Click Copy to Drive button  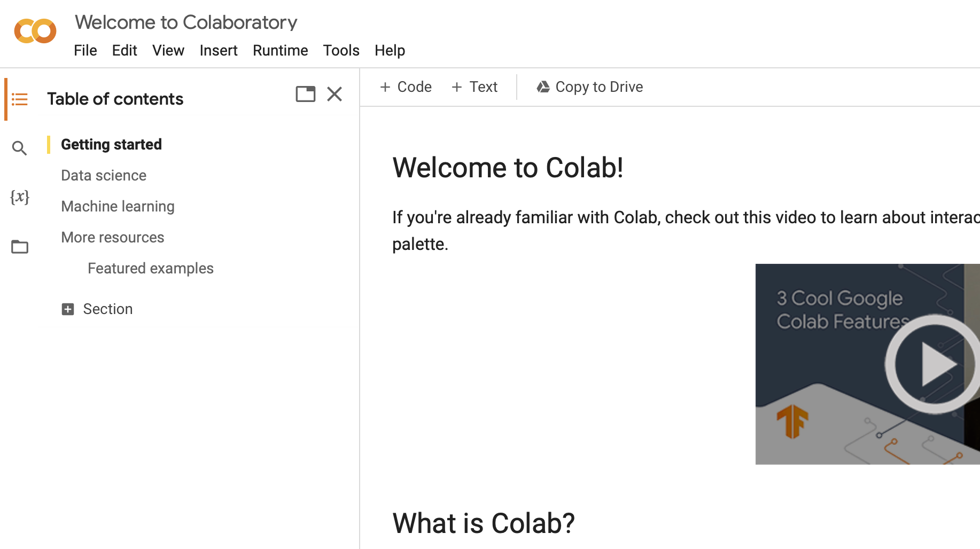tap(590, 87)
